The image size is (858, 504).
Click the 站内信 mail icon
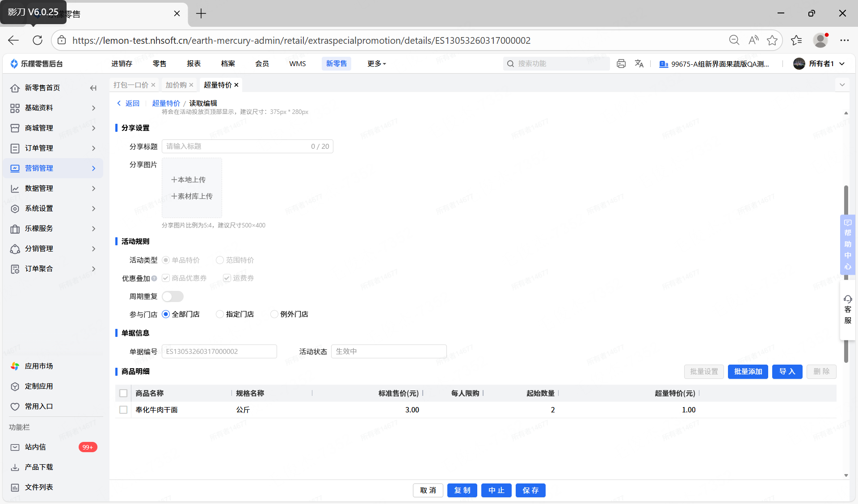tap(15, 447)
